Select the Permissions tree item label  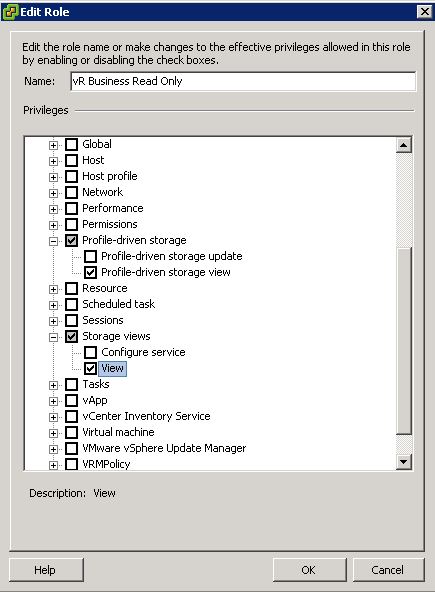coord(110,224)
